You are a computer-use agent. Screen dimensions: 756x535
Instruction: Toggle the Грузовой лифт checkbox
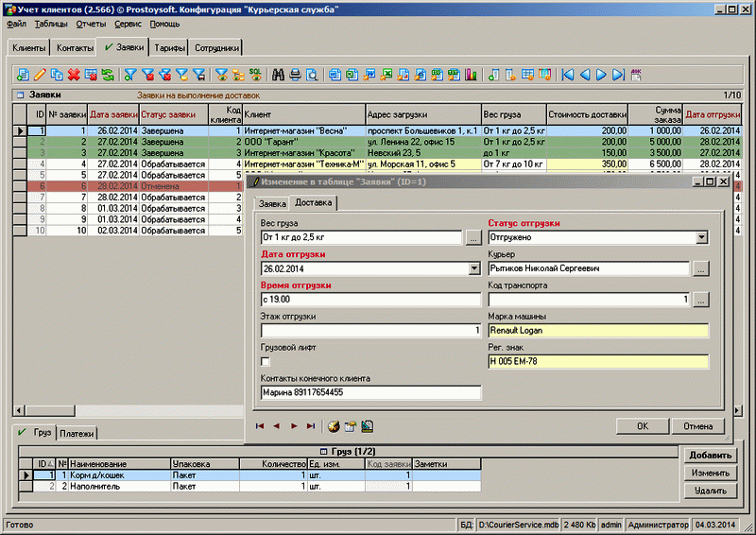coord(266,362)
